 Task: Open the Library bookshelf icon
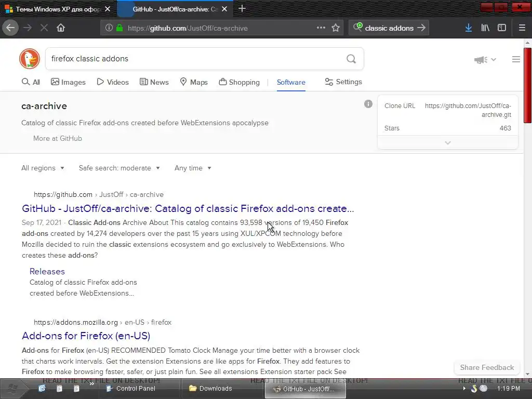click(485, 28)
